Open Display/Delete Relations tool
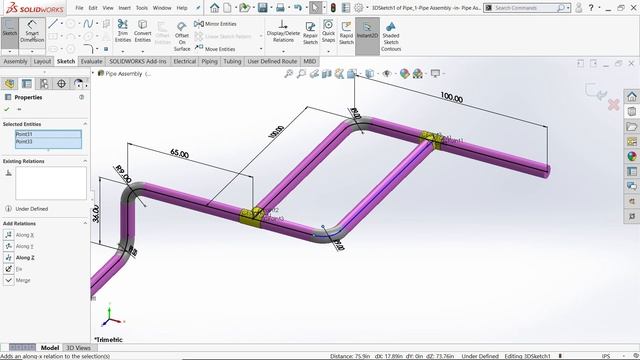The height and width of the screenshot is (360, 640). pos(283,31)
